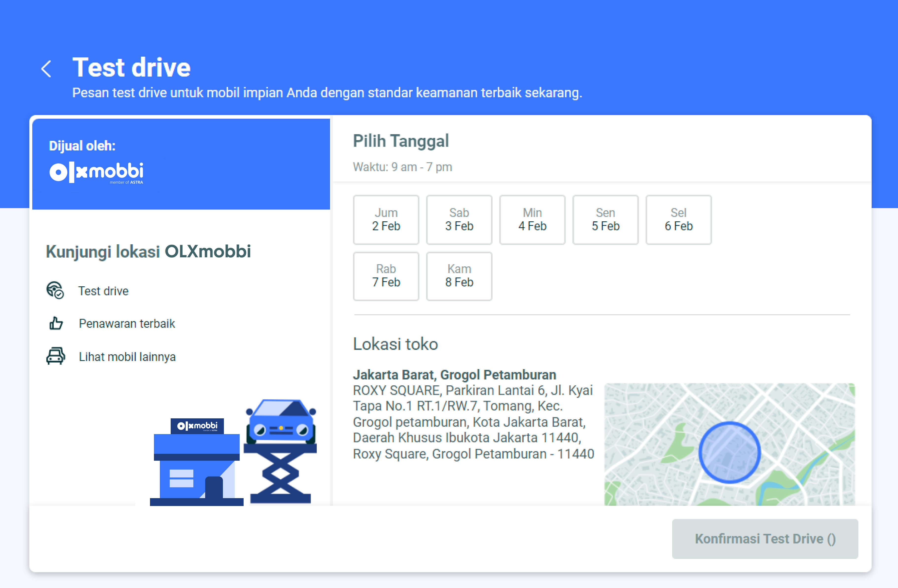Image resolution: width=898 pixels, height=588 pixels.
Task: Click 'Waktu: 9 am - 7 pm' text
Action: coord(403,167)
